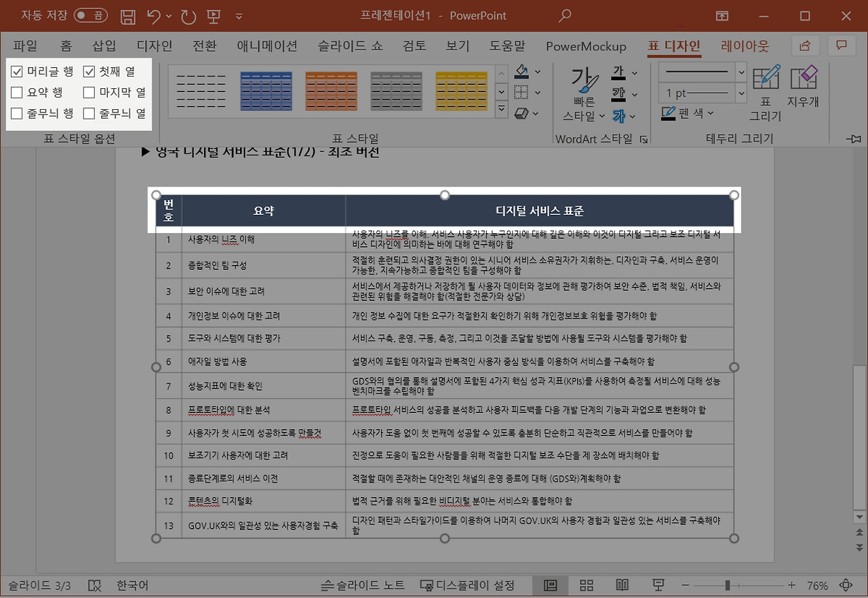Redo the last action
This screenshot has width=868, height=598.
click(x=189, y=16)
